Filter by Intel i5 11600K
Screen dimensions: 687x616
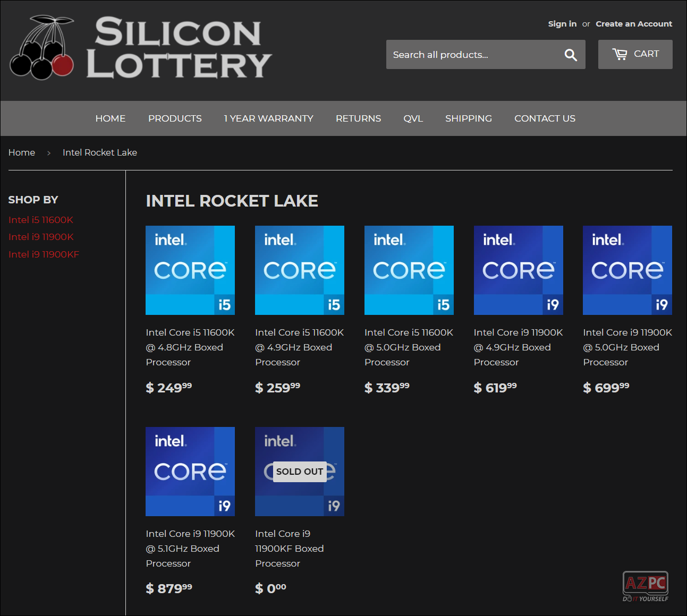click(x=40, y=219)
